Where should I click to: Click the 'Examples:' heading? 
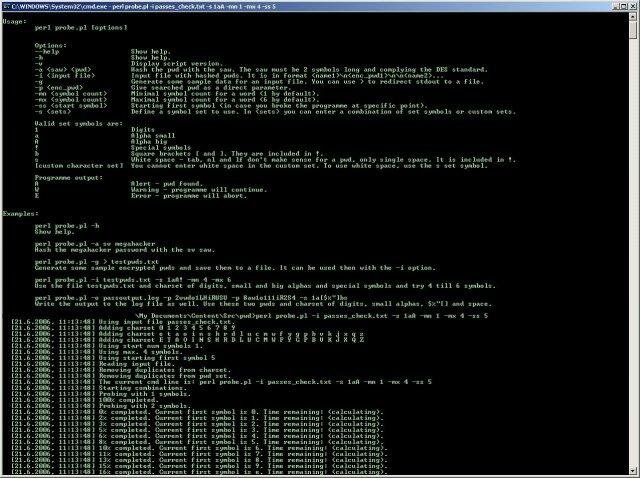tap(20, 214)
